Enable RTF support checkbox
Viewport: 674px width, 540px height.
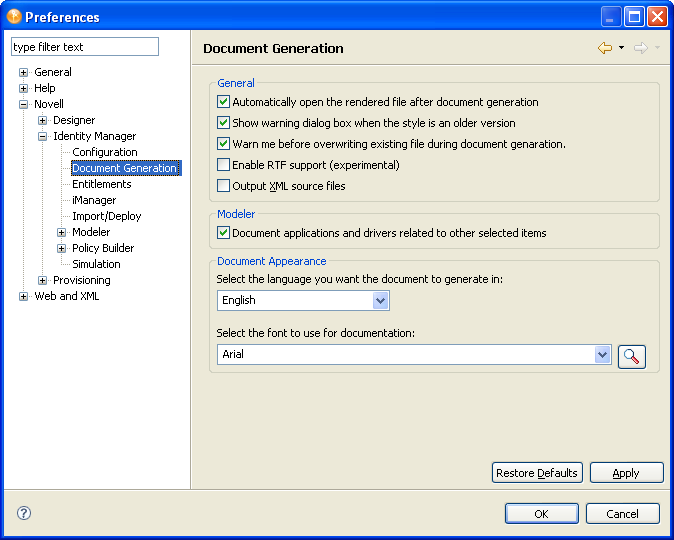tap(224, 165)
